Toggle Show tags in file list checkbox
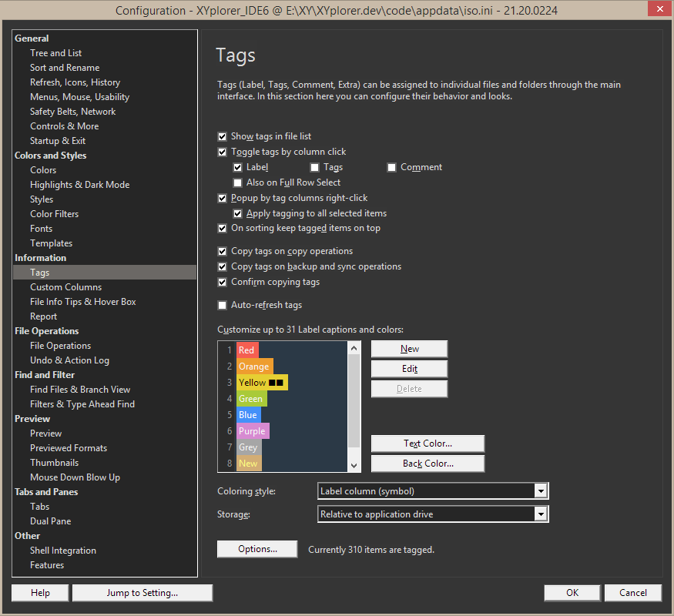 pyautogui.click(x=223, y=136)
